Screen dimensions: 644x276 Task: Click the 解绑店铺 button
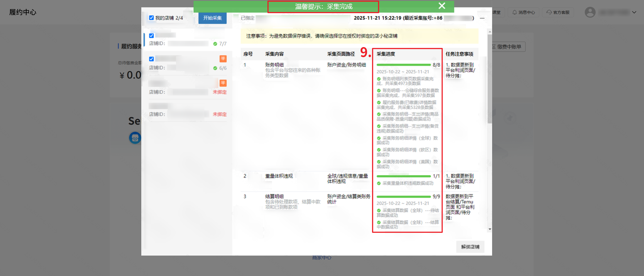[x=470, y=247]
